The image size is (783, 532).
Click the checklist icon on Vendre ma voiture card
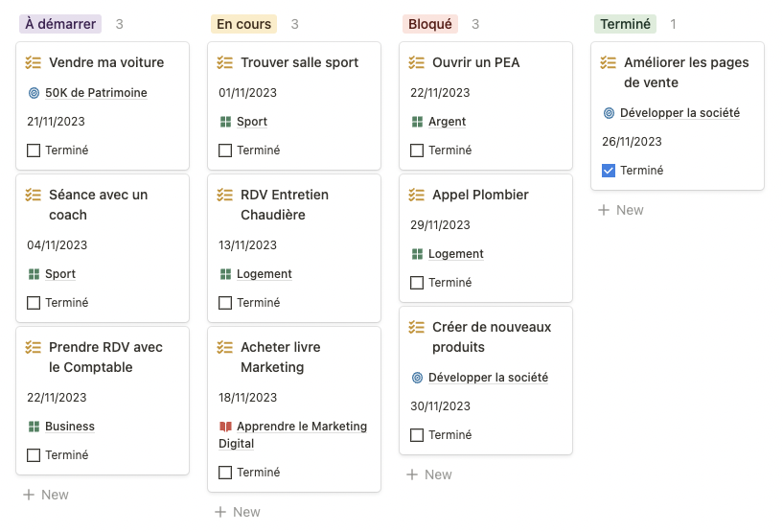click(x=34, y=62)
